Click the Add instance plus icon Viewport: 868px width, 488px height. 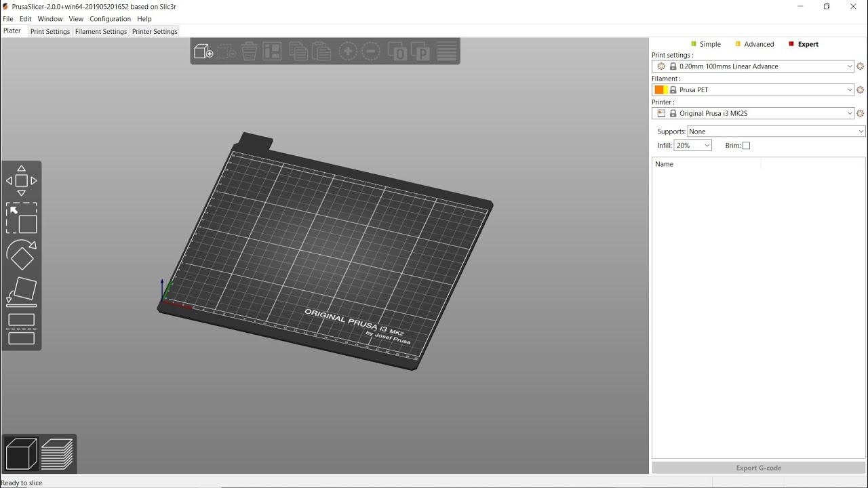point(348,52)
